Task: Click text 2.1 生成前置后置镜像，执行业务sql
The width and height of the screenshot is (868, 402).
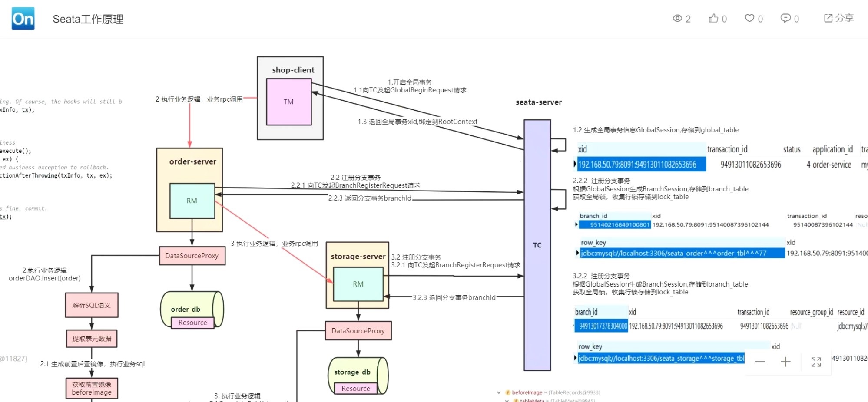Action: click(x=93, y=364)
